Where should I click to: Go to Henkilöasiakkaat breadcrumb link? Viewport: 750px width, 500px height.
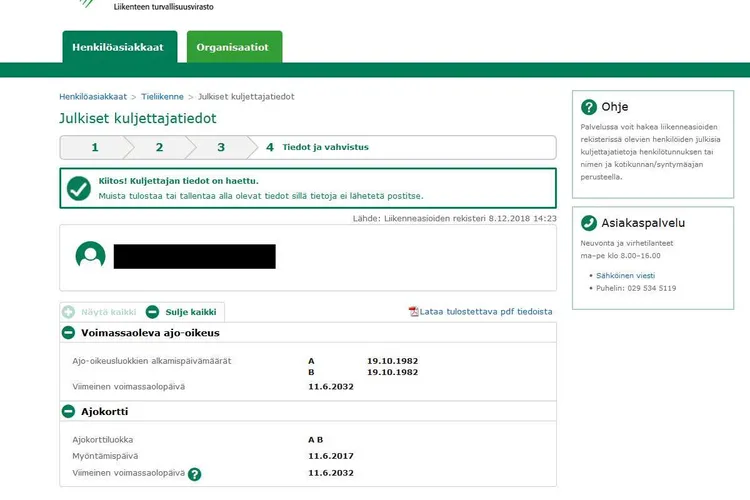(x=93, y=97)
